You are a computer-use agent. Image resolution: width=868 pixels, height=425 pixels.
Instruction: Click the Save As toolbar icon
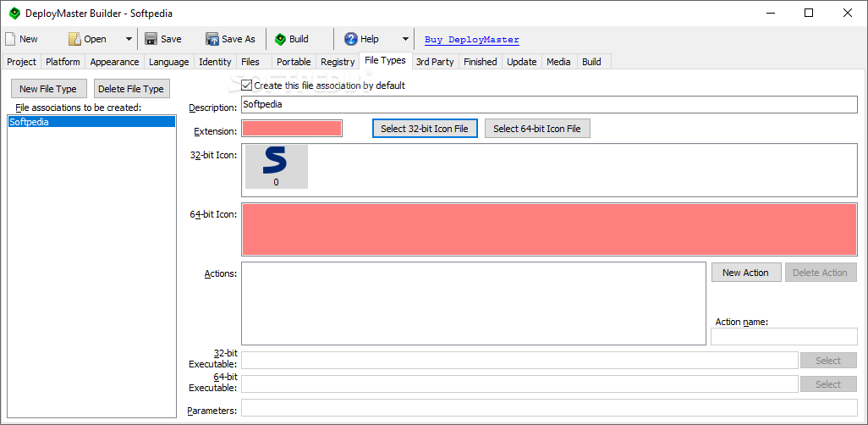tap(212, 39)
